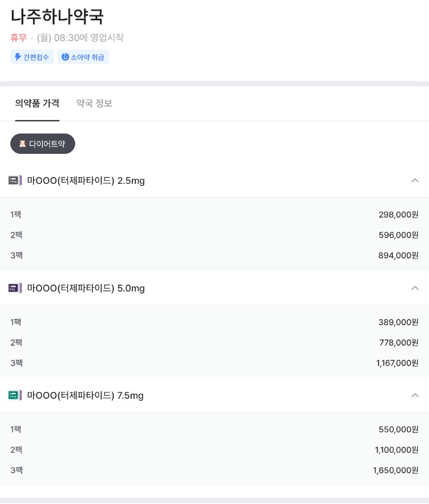Click the 마OOO(터제파타이드) 5.0mg heading
The height and width of the screenshot is (504, 429).
tap(86, 288)
